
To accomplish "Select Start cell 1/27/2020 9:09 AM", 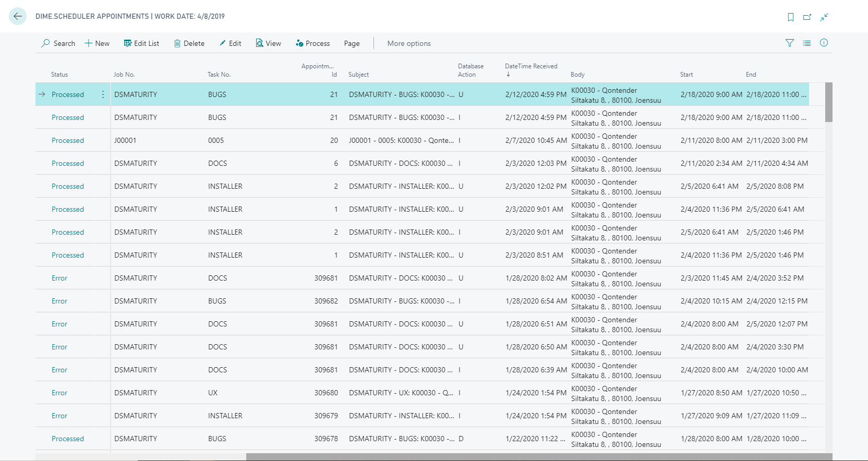I will [x=711, y=416].
